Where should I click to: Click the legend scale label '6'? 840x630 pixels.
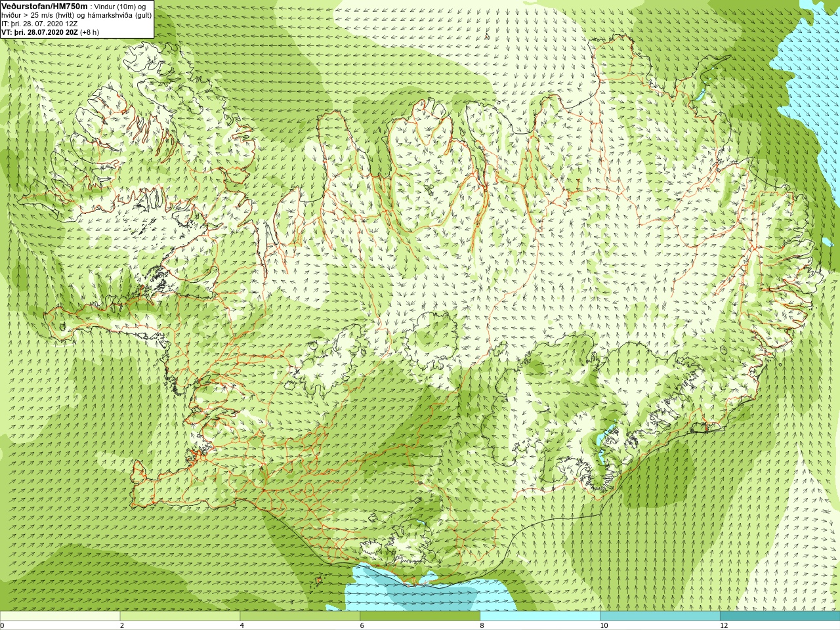pos(362,625)
